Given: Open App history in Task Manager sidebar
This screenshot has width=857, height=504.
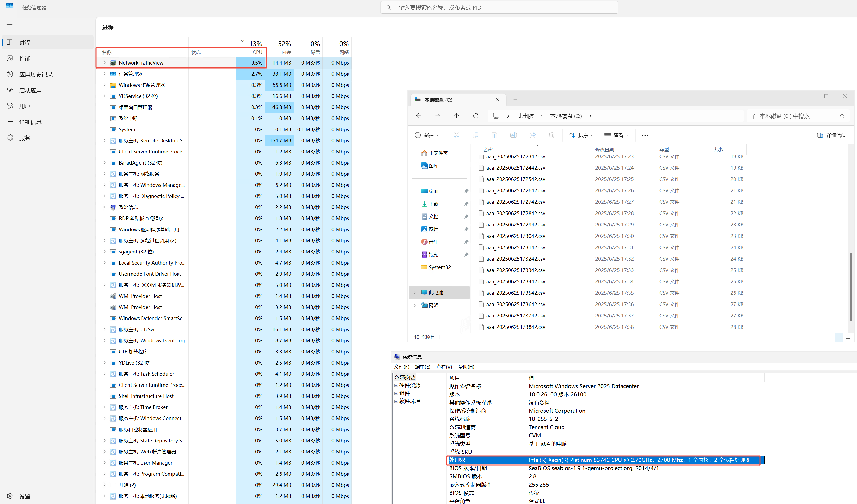Looking at the screenshot, I should [35, 74].
